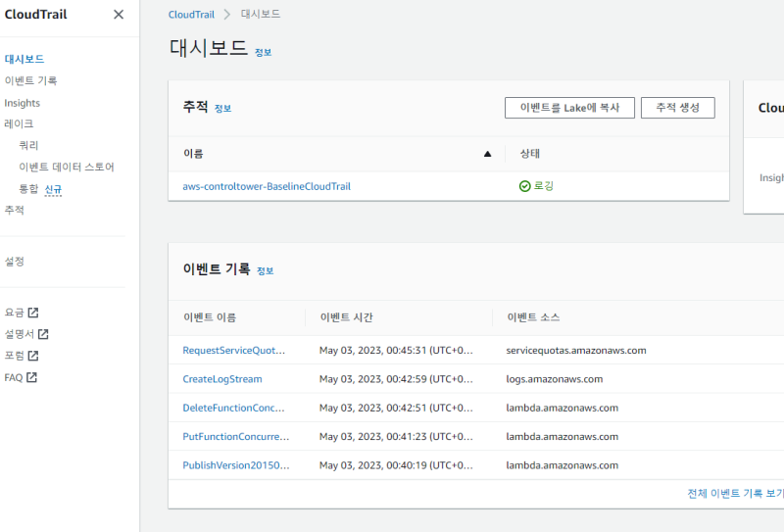The width and height of the screenshot is (784, 532).
Task: Select 쿼리 under 레이크
Action: click(28, 146)
